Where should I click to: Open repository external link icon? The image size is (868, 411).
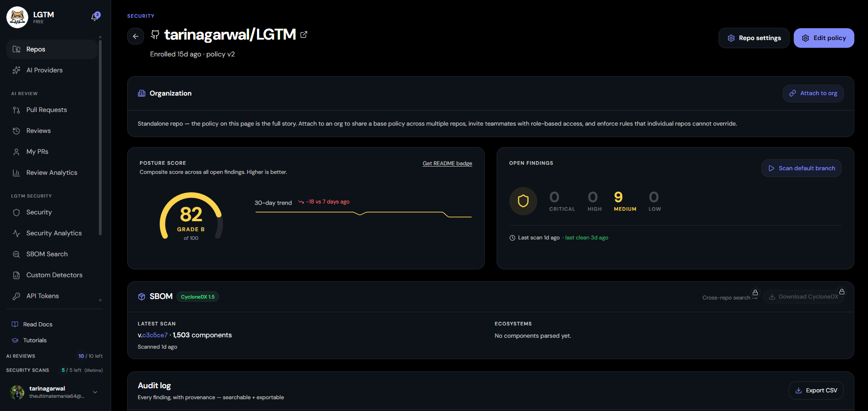[304, 35]
